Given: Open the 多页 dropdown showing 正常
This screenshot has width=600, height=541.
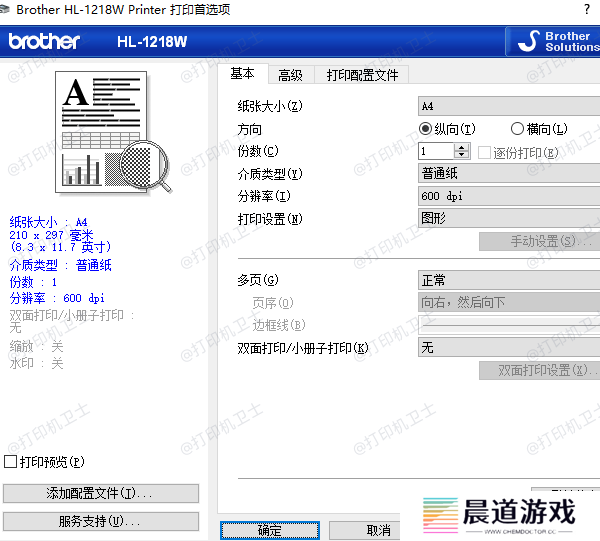Looking at the screenshot, I should pyautogui.click(x=509, y=280).
